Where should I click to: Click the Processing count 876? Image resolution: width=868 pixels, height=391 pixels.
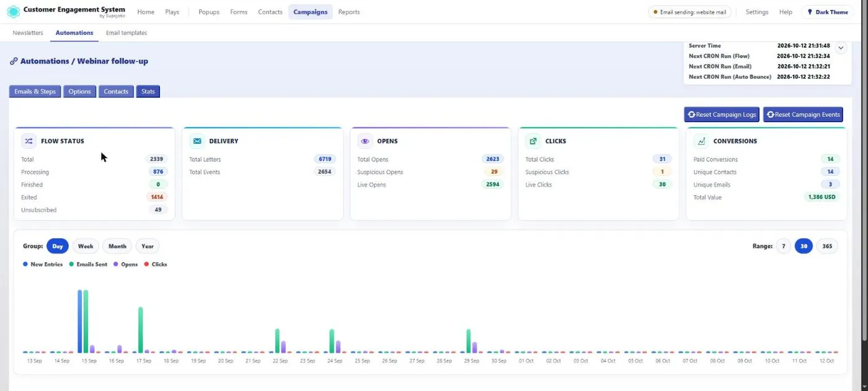pos(158,172)
